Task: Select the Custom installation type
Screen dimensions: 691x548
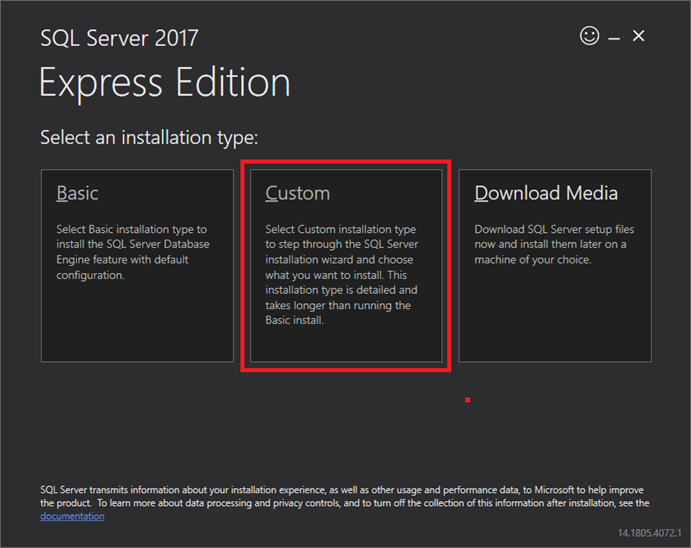Action: (x=346, y=266)
